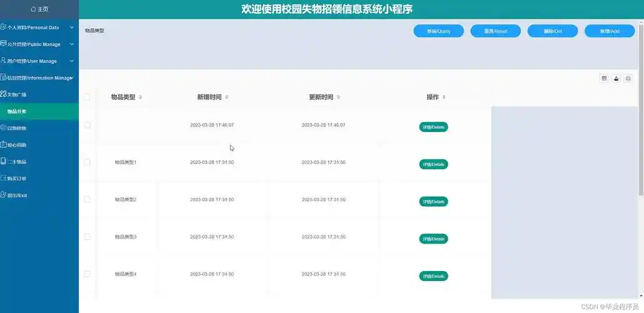Image resolution: width=644 pixels, height=313 pixels.
Task: Click the 物品类型3 cell text
Action: (126, 237)
